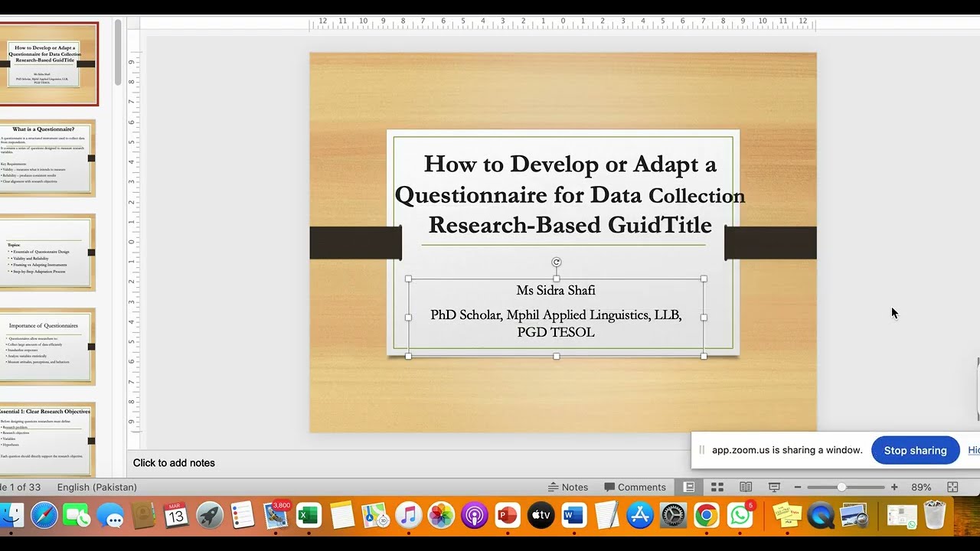This screenshot has width=980, height=551.
Task: Open Maps from the Dock
Action: pos(375,515)
